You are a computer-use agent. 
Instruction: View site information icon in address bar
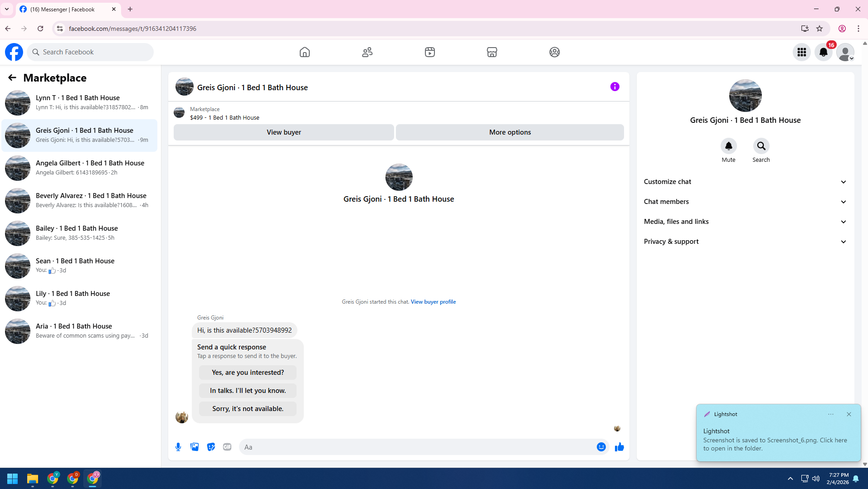59,29
